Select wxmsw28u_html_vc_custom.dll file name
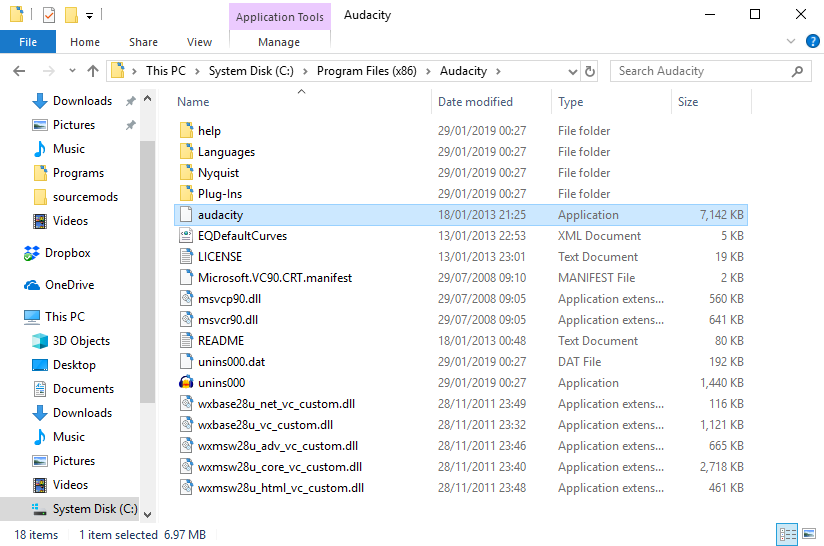 (281, 488)
